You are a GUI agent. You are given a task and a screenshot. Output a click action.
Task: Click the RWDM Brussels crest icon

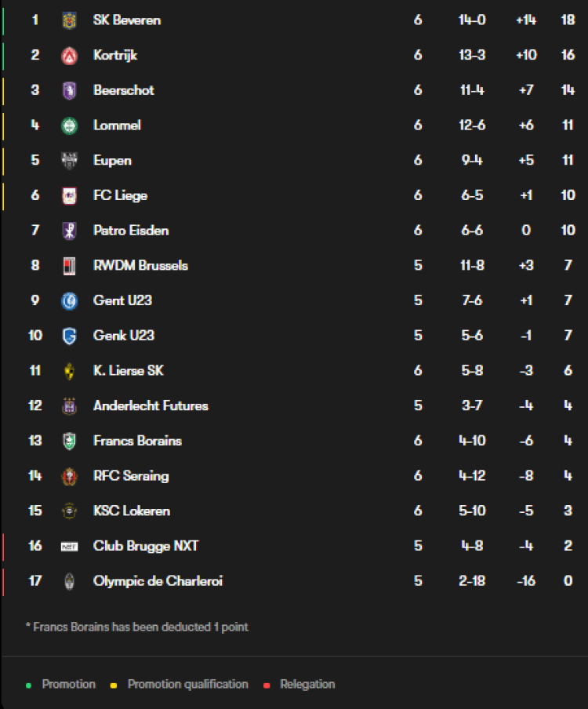pyautogui.click(x=69, y=266)
